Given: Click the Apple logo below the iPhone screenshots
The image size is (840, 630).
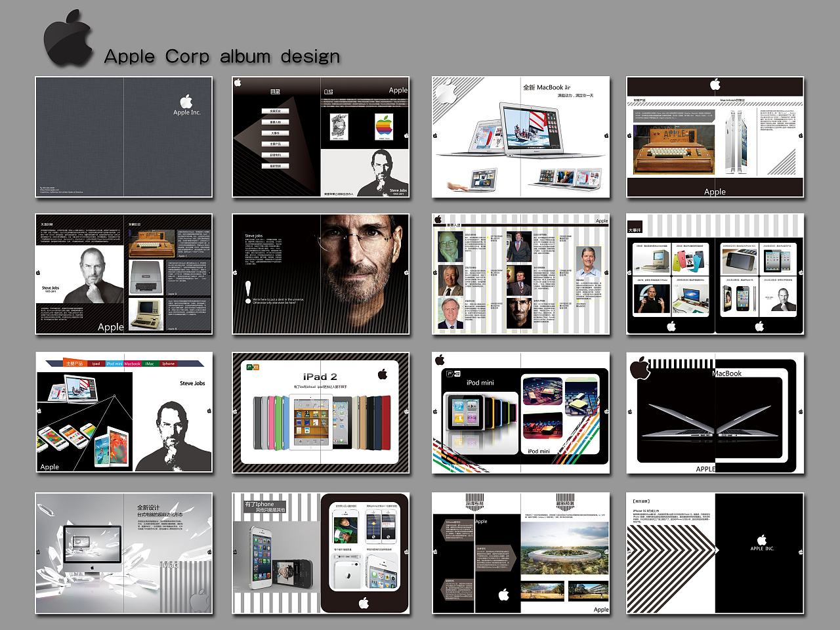Looking at the screenshot, I should click(x=364, y=602).
